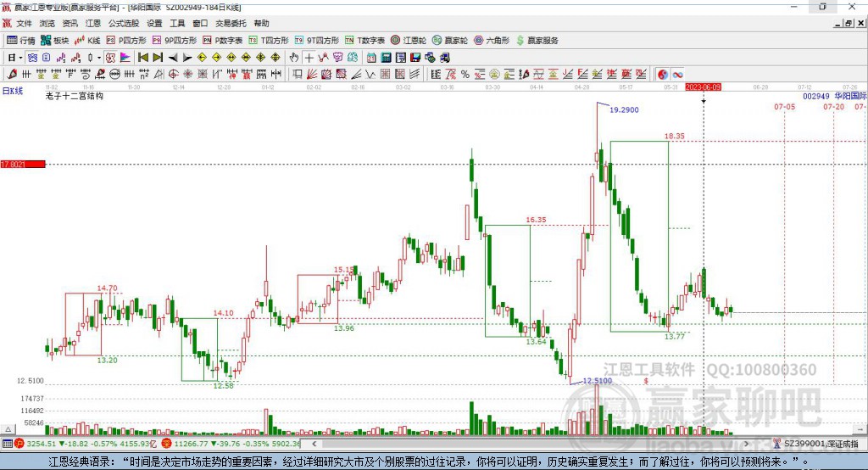The image size is (868, 470).
Task: Click the truck icon in toolbar
Action: tap(445, 58)
